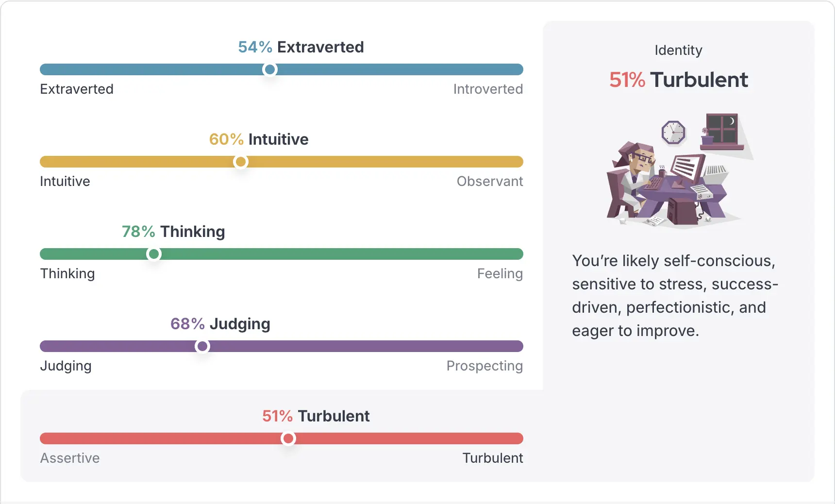The image size is (835, 504).
Task: Click the Observant endpoint label
Action: tap(490, 181)
